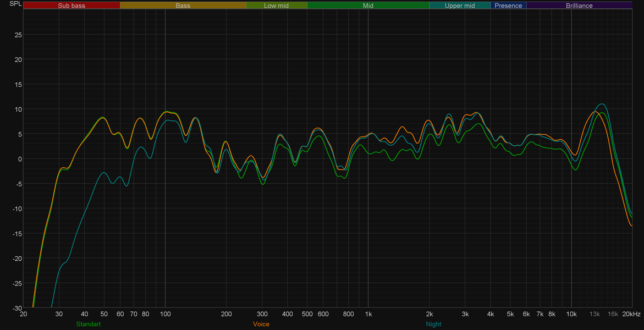Click the 0 dB level axis label

tap(20, 158)
